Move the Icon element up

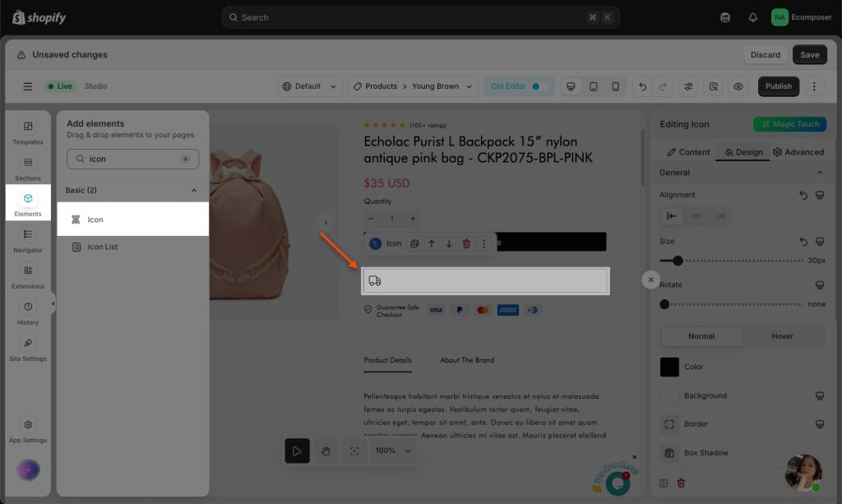(432, 243)
